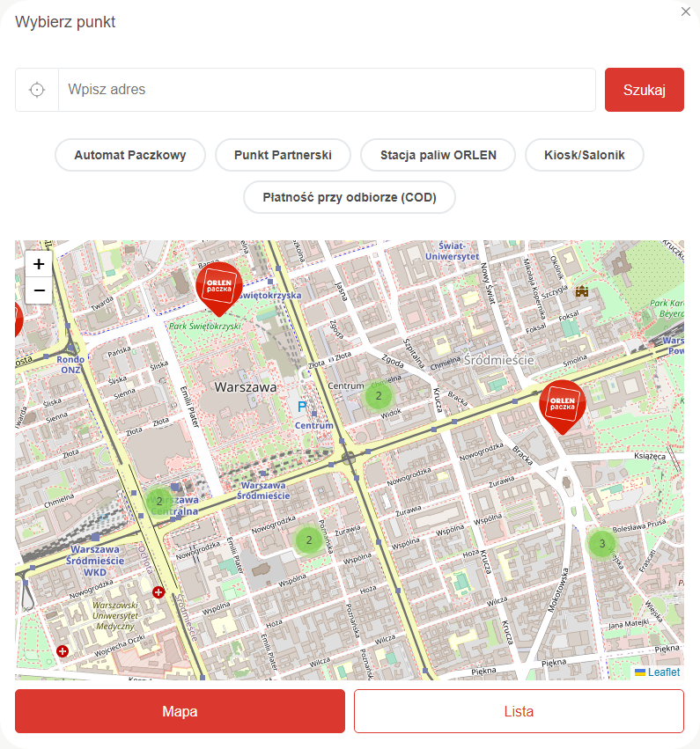Switch to the Lista tab
This screenshot has width=700, height=749.
519,711
